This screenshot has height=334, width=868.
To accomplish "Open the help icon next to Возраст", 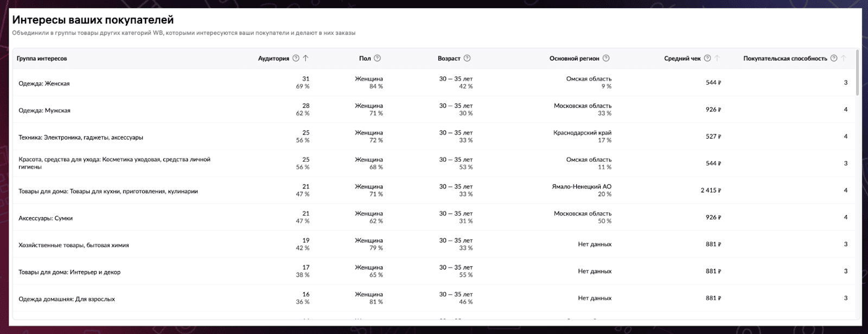I will (x=467, y=58).
